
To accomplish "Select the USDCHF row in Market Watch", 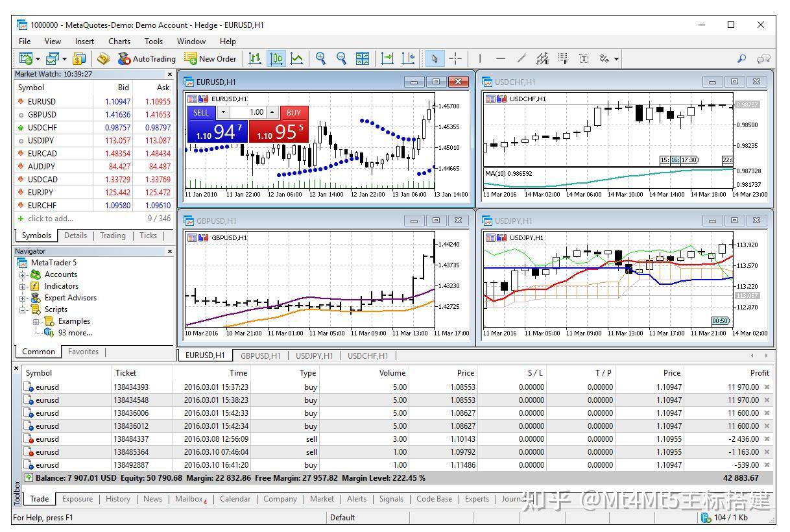I will 94,128.
